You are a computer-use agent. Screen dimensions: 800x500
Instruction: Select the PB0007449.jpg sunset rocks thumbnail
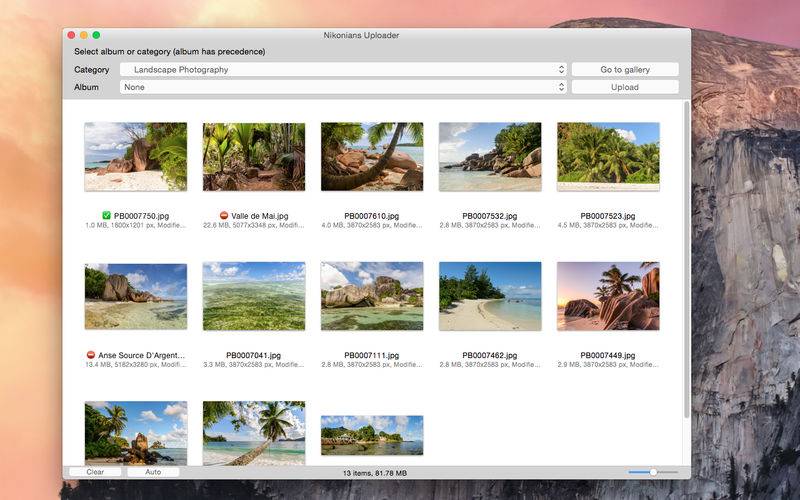point(608,296)
